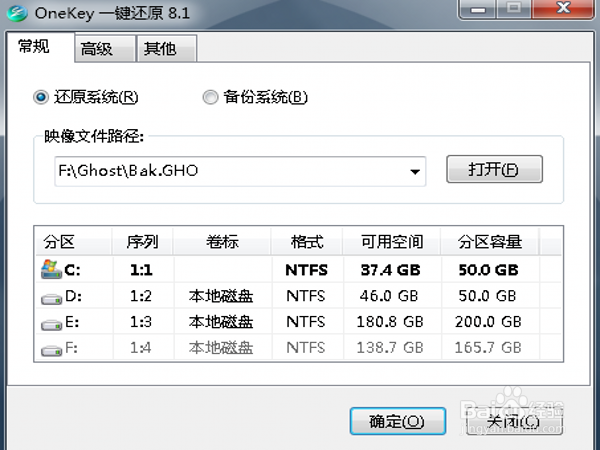This screenshot has height=450, width=600.
Task: Click the 映像文件路径 group label
Action: pos(94,136)
